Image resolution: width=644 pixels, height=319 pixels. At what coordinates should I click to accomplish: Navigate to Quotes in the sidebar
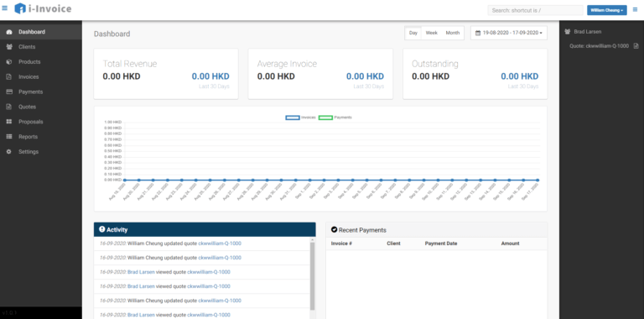point(40,107)
